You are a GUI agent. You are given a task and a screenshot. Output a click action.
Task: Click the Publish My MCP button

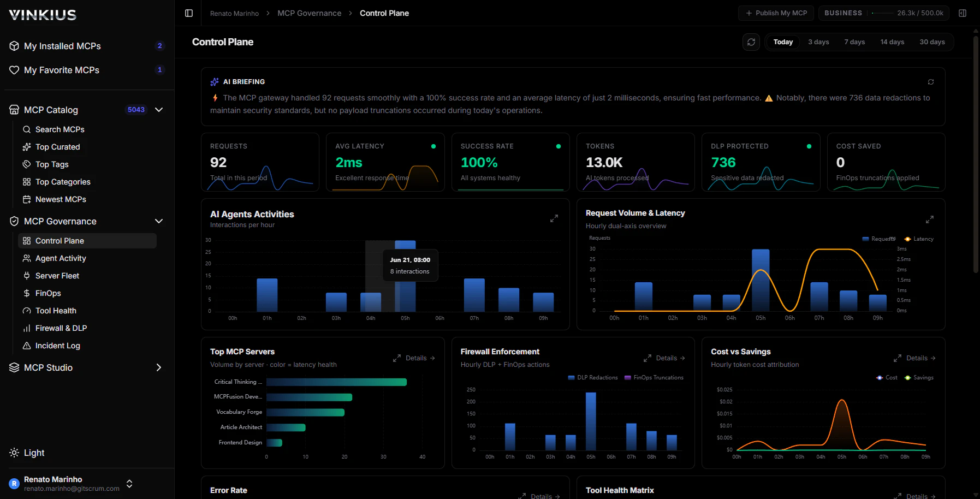coord(776,13)
